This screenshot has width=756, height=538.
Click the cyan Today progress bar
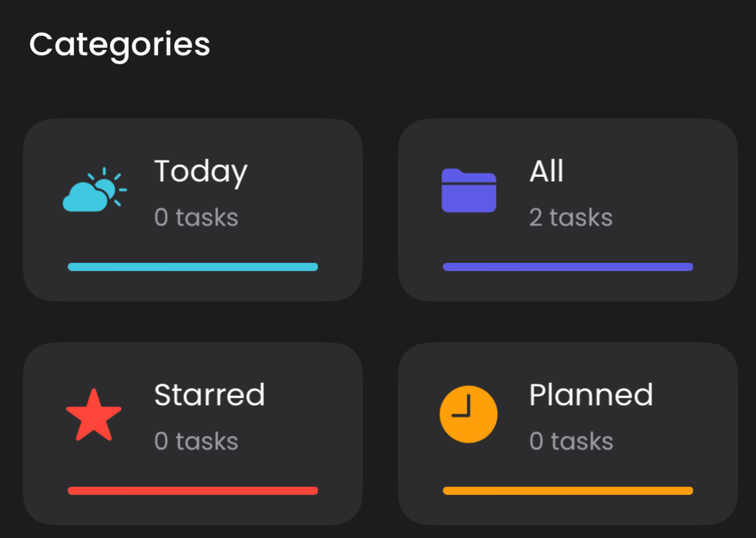click(x=193, y=267)
